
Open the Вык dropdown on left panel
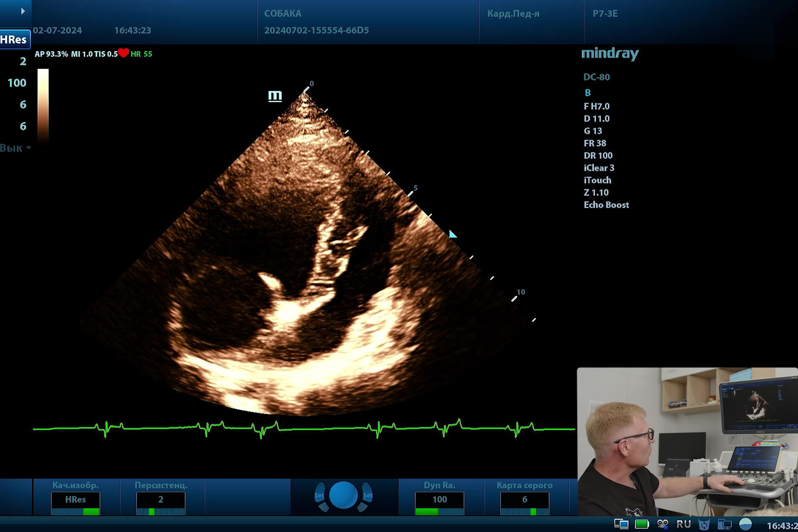click(x=15, y=148)
